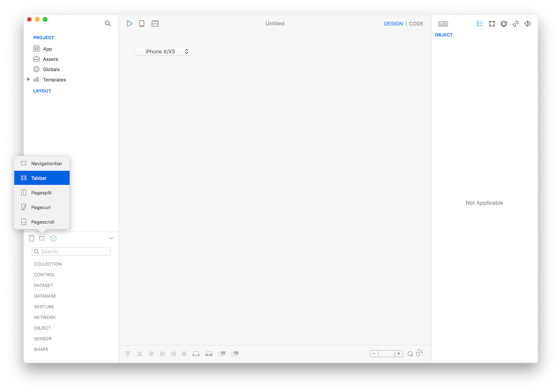This screenshot has width=560, height=392.
Task: Click the align bottom edges icon
Action: 140,354
